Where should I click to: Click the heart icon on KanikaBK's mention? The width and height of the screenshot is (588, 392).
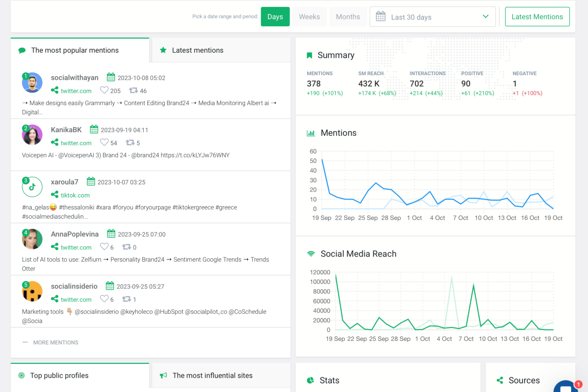pos(104,142)
